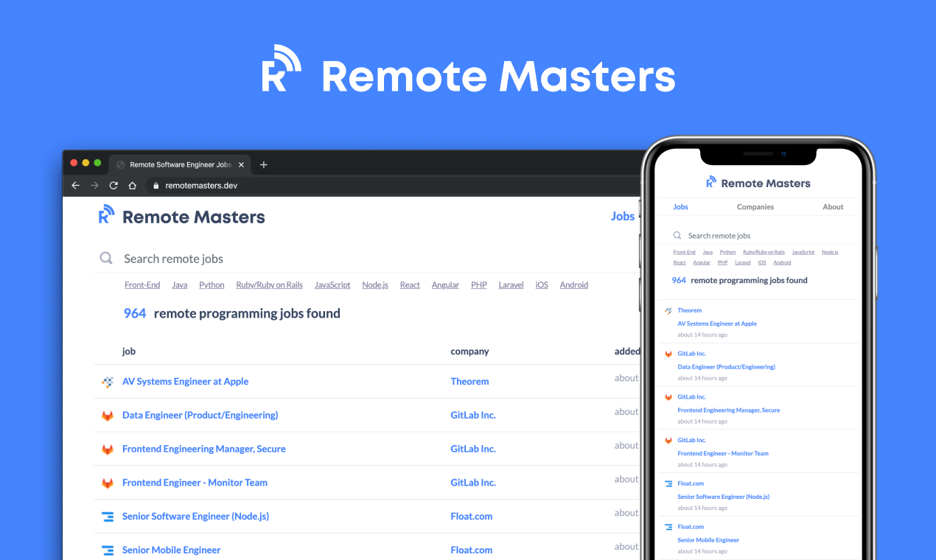Click Float.com company link in Senior Mobile Engineer row
The width and height of the screenshot is (936, 560).
472,550
